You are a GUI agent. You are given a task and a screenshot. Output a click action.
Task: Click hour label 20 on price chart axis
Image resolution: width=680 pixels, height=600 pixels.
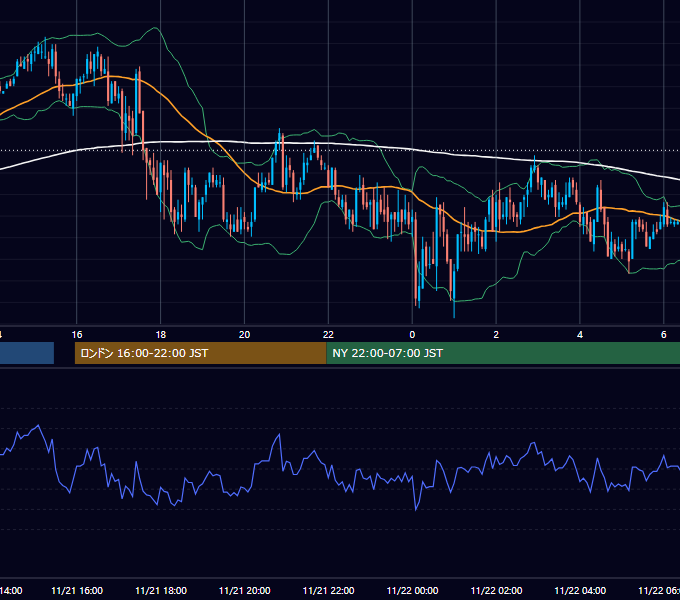point(245,335)
